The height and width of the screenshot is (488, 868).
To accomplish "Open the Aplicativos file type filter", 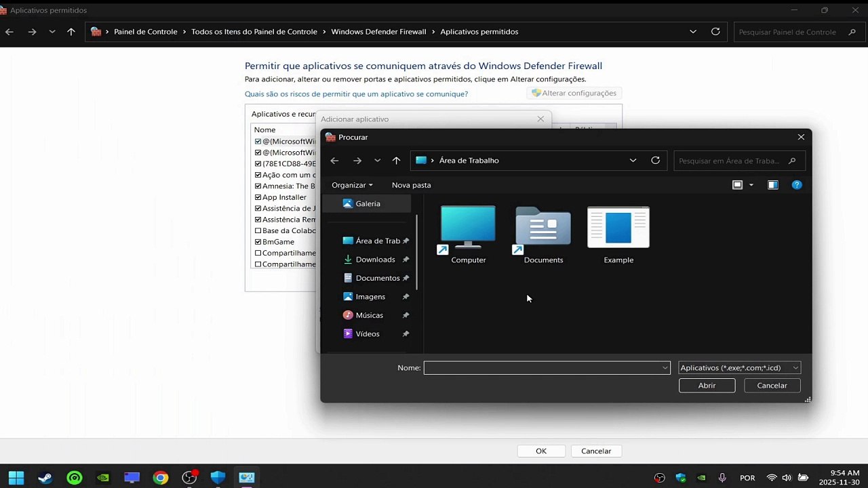I will tap(739, 367).
